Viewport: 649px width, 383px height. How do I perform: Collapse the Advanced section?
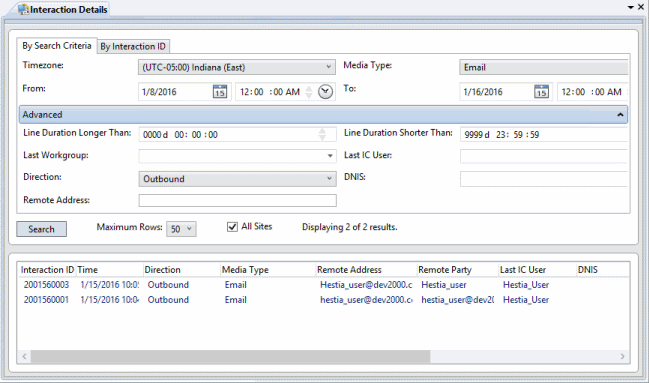[620, 115]
